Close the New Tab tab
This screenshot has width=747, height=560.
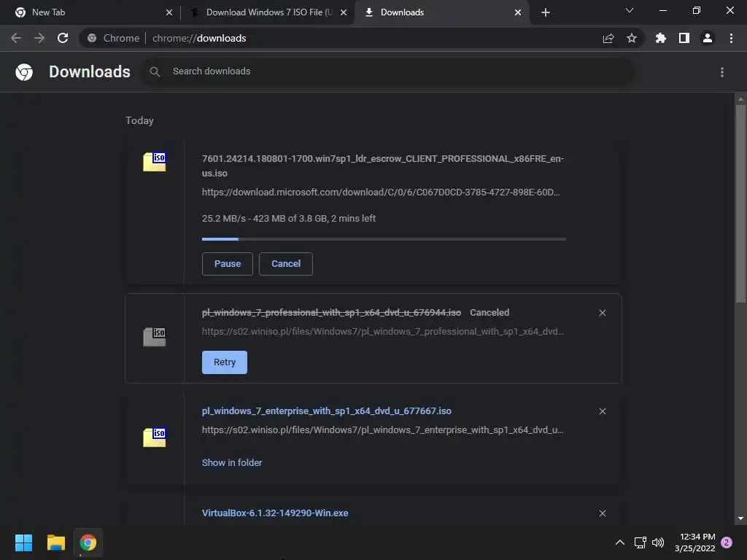point(169,12)
